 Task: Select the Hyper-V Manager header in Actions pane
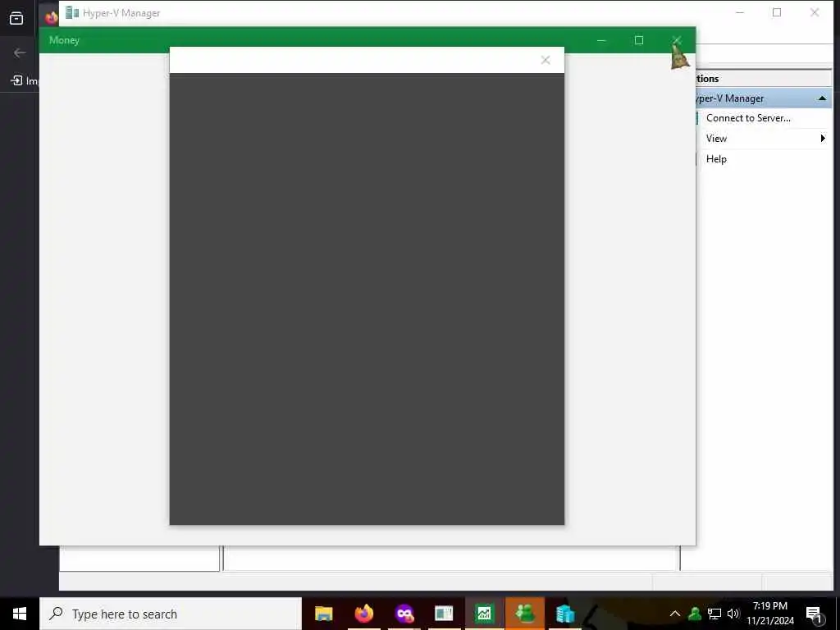click(x=763, y=98)
